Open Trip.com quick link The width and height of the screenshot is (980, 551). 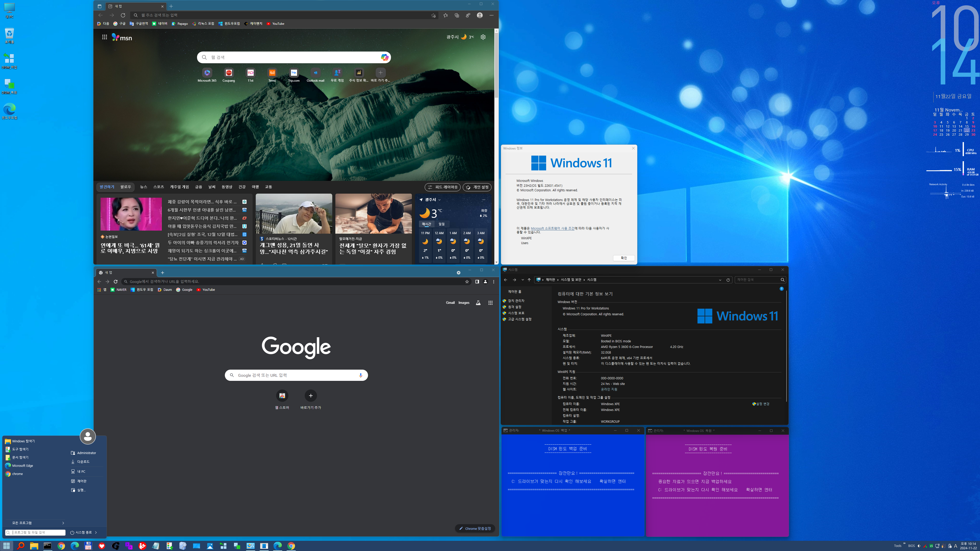coord(294,75)
